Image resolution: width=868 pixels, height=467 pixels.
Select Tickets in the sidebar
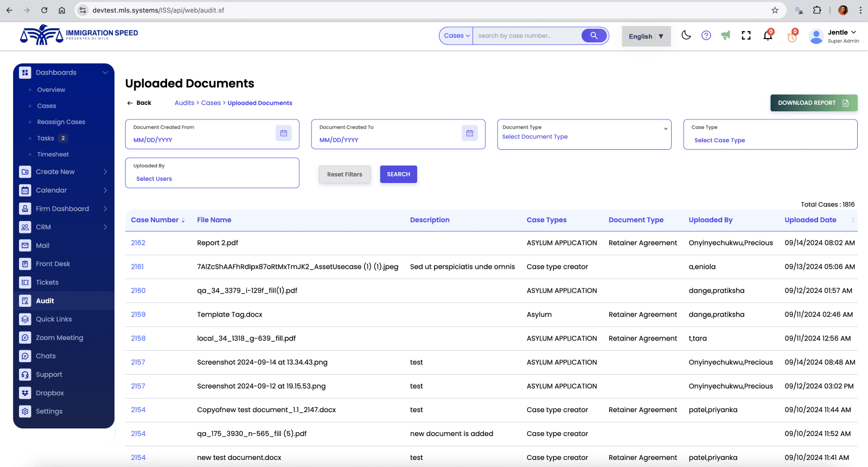coord(47,282)
